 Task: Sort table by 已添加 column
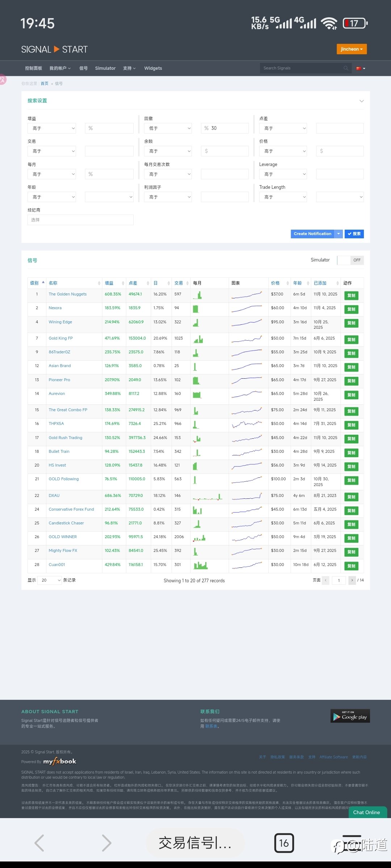[326, 283]
